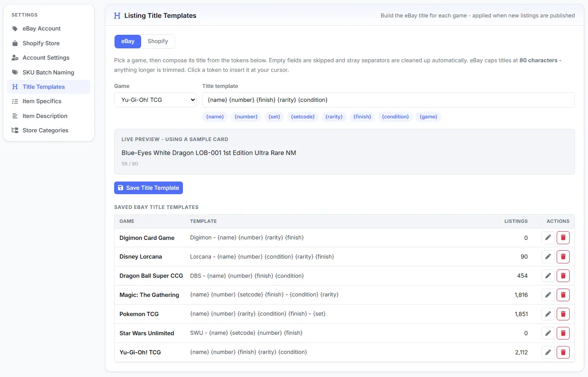Open Shopify Store settings

pyautogui.click(x=49, y=43)
